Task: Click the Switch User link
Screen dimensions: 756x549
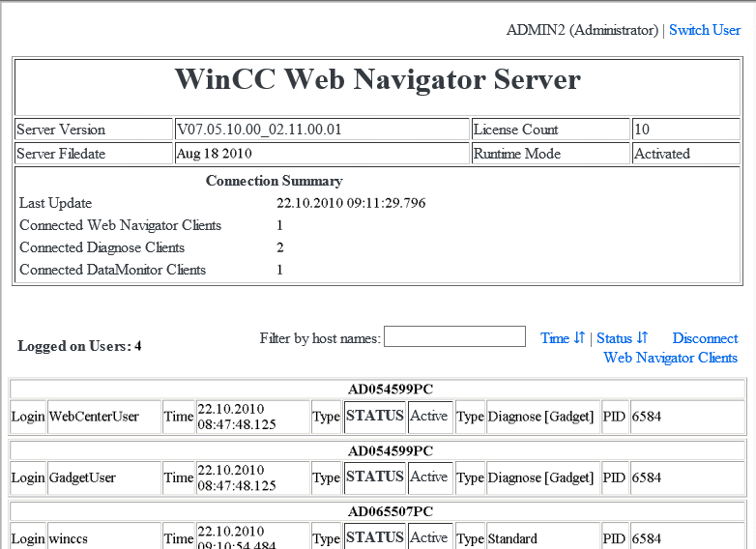Action: point(704,30)
